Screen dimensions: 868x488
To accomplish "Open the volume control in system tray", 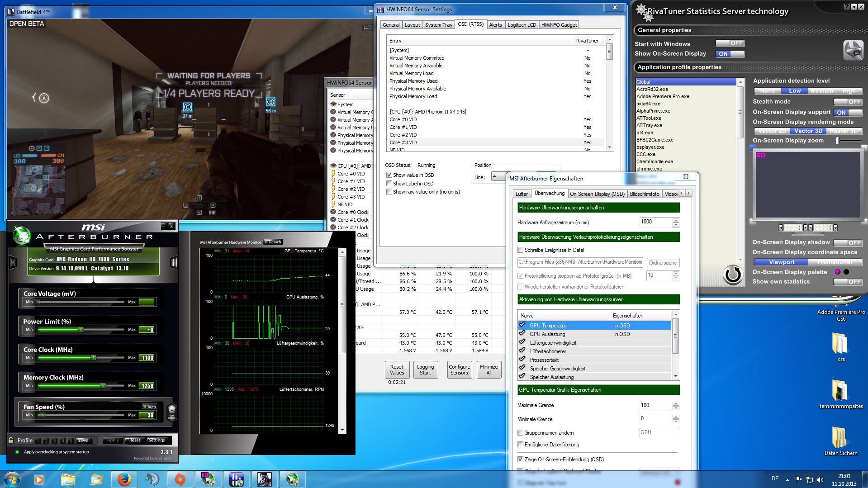I will tap(821, 479).
